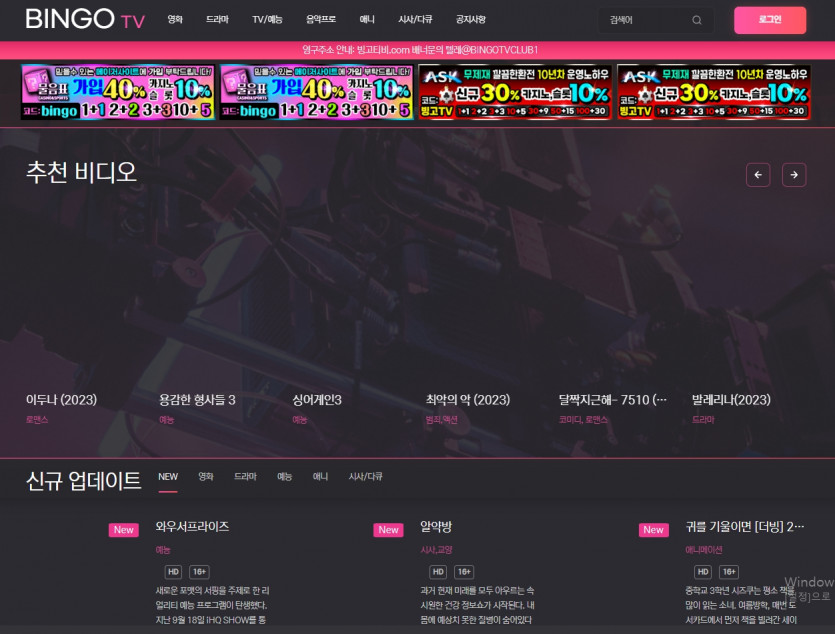835x634 pixels.
Task: Open the 영화 menu in top navigation
Action: [x=175, y=20]
